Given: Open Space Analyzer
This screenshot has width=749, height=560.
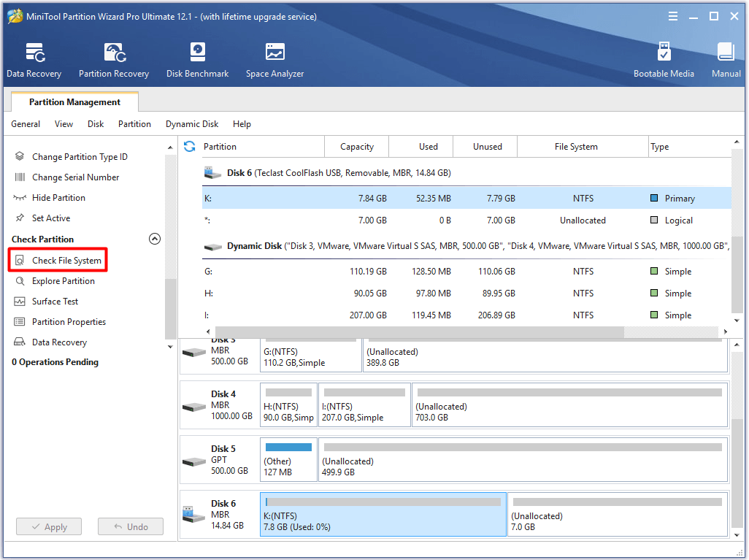Looking at the screenshot, I should coord(274,60).
